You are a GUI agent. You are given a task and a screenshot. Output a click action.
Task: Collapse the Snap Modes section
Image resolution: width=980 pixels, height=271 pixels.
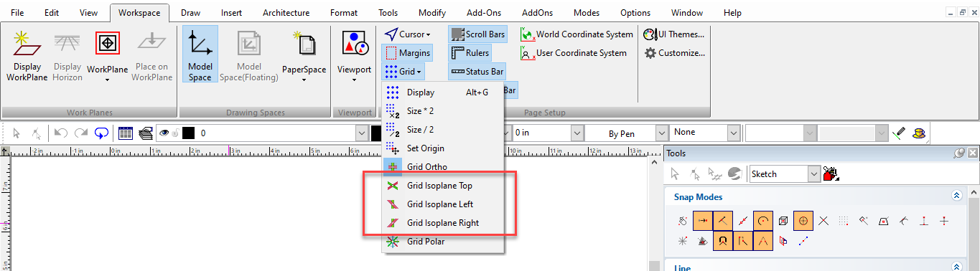(x=956, y=196)
